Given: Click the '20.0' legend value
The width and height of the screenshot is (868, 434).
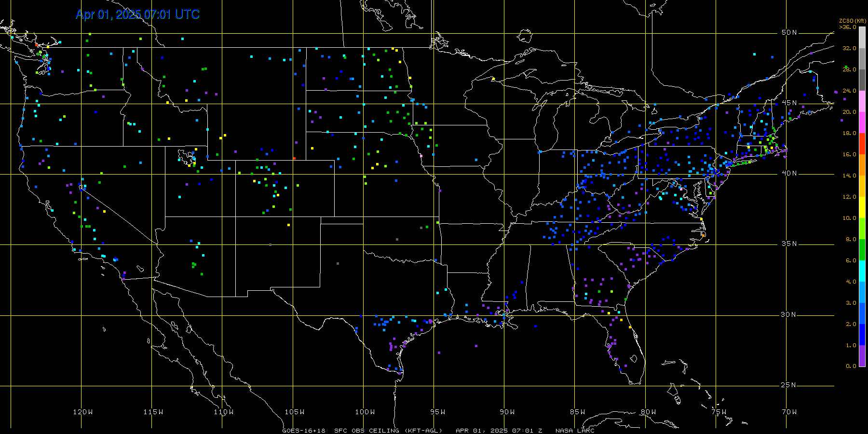Looking at the screenshot, I should click(x=850, y=112).
